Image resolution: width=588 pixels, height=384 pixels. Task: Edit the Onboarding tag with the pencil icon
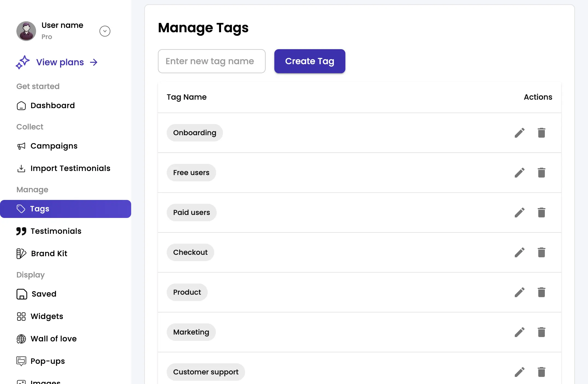pyautogui.click(x=520, y=132)
